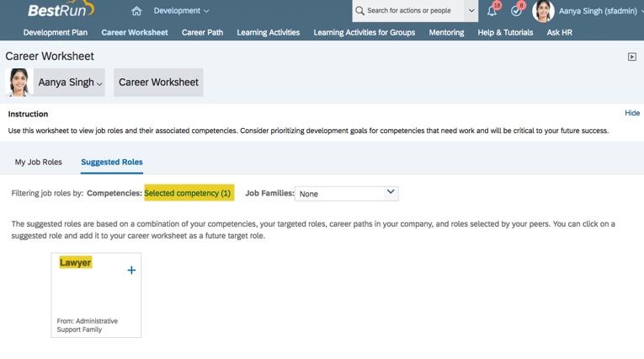The width and height of the screenshot is (644, 359).
Task: Expand the search scope dropdown arrow
Action: (471, 11)
